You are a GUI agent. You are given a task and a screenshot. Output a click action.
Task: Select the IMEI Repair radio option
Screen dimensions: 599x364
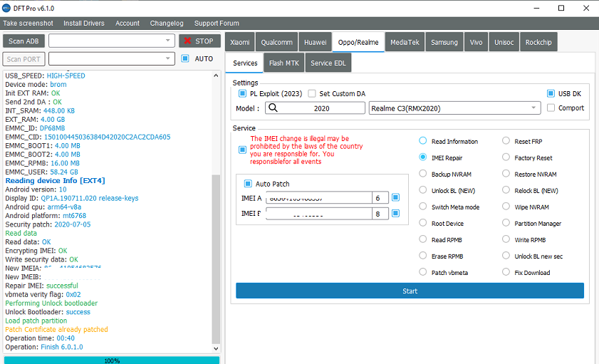tap(422, 157)
